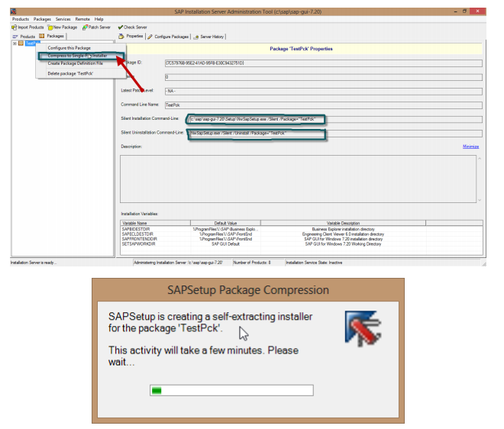Image resolution: width=504 pixels, height=429 pixels.
Task: Switch to the Products tab label
Action: point(27,37)
